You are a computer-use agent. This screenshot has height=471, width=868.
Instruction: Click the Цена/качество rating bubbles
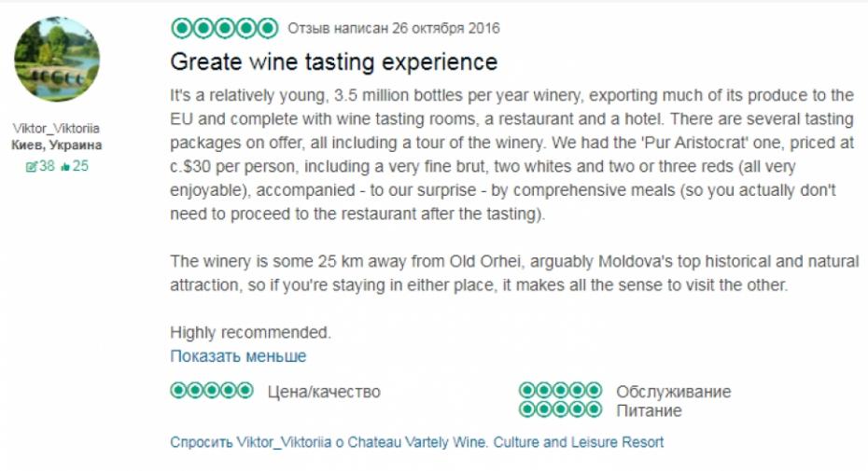211,390
